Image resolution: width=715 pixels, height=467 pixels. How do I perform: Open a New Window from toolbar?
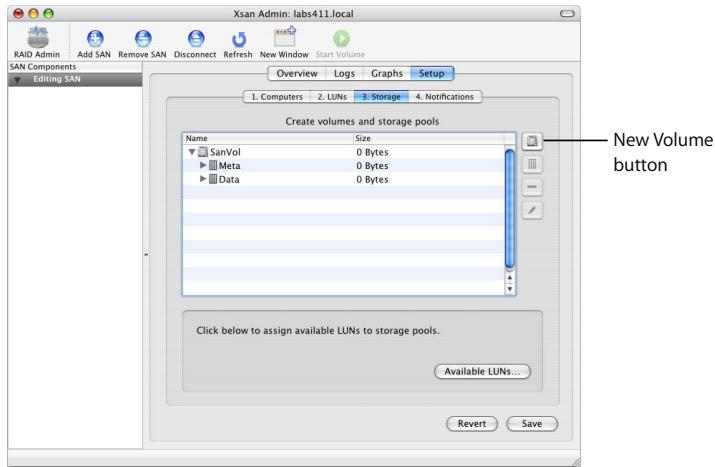[285, 37]
